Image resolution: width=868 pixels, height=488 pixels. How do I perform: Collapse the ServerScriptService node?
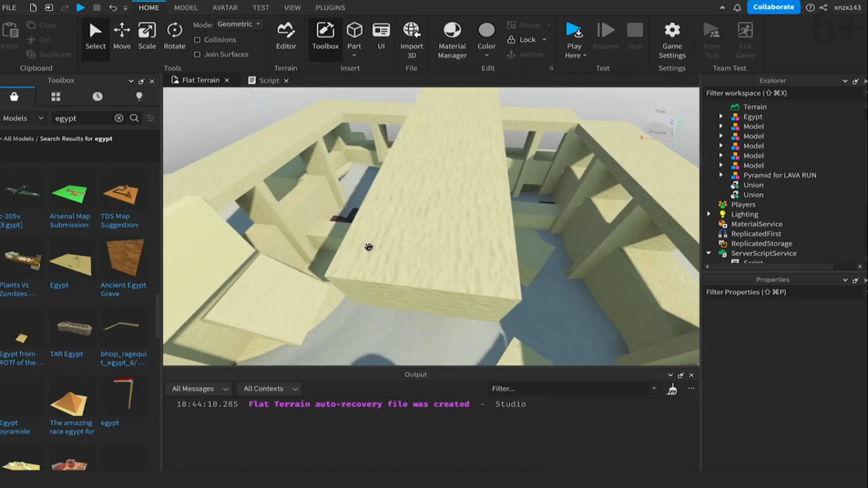click(x=709, y=254)
